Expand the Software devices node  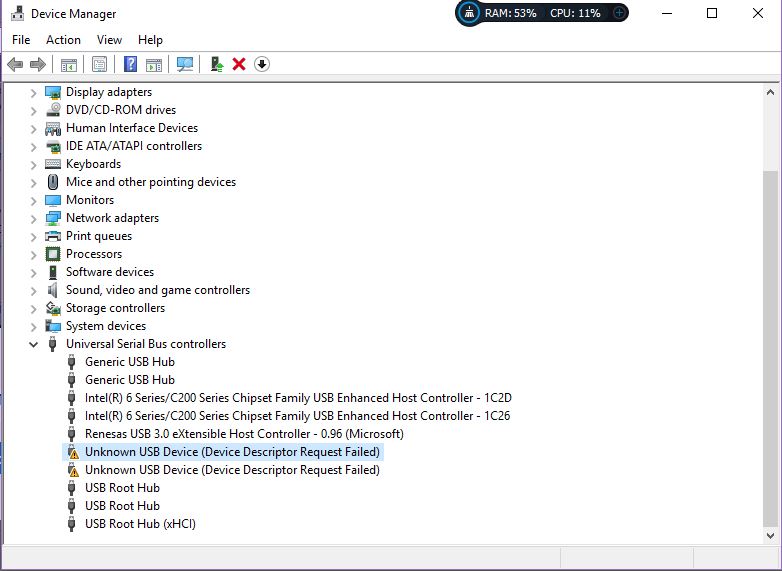tap(33, 273)
